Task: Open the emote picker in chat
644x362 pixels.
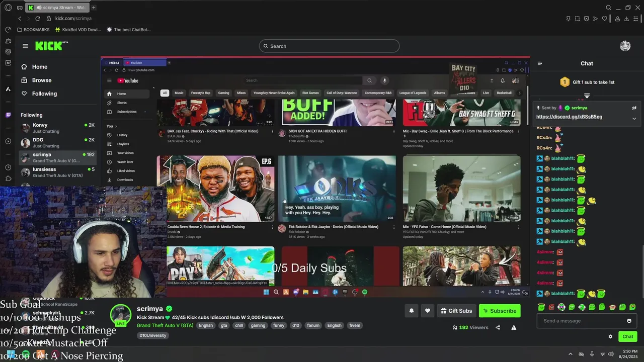Action: 629,321
